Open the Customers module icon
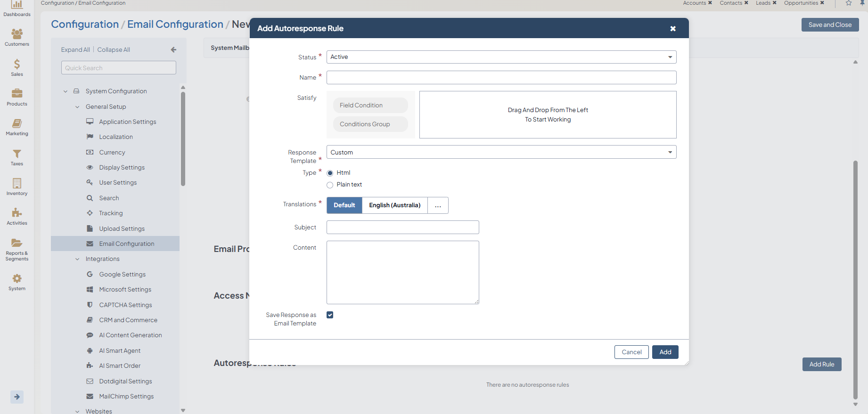868x414 pixels. point(17,34)
